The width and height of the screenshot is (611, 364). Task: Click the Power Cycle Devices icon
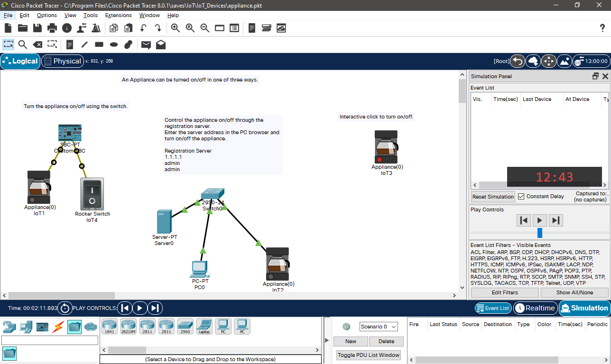(x=65, y=308)
